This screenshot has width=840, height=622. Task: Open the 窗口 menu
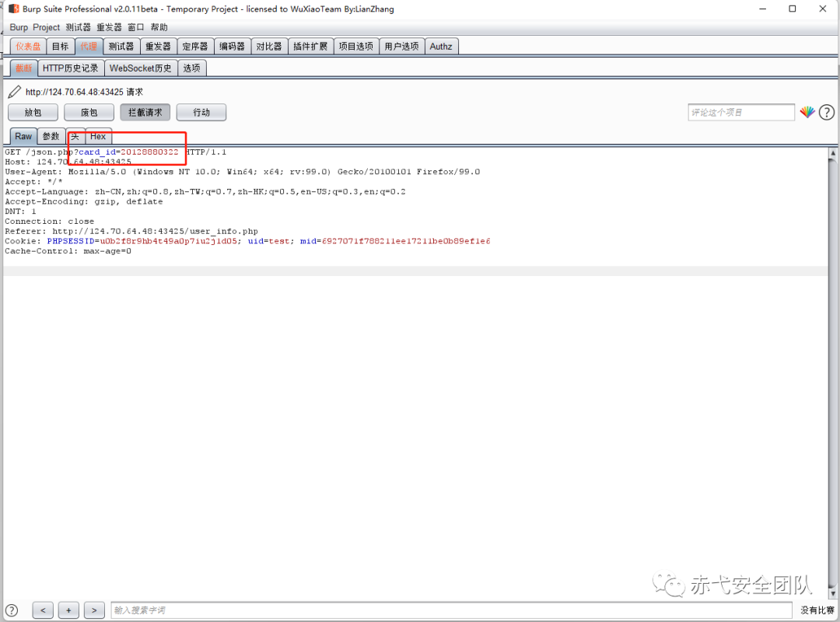[136, 27]
